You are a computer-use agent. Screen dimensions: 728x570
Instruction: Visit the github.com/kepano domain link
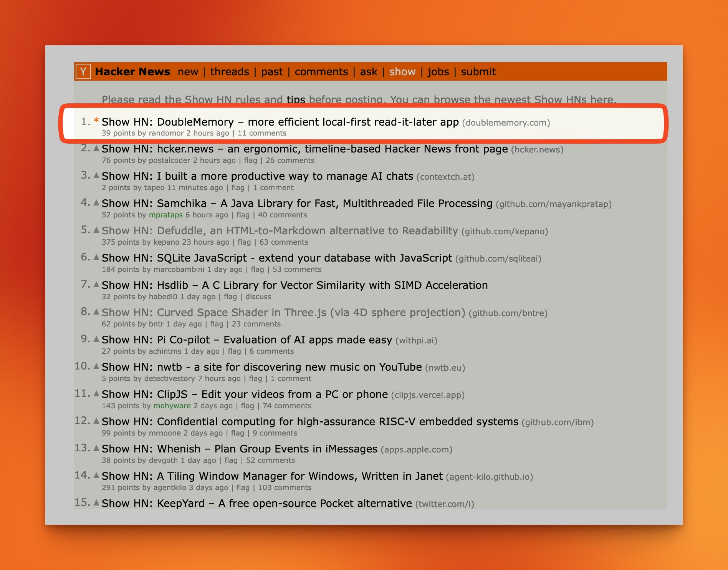(504, 232)
